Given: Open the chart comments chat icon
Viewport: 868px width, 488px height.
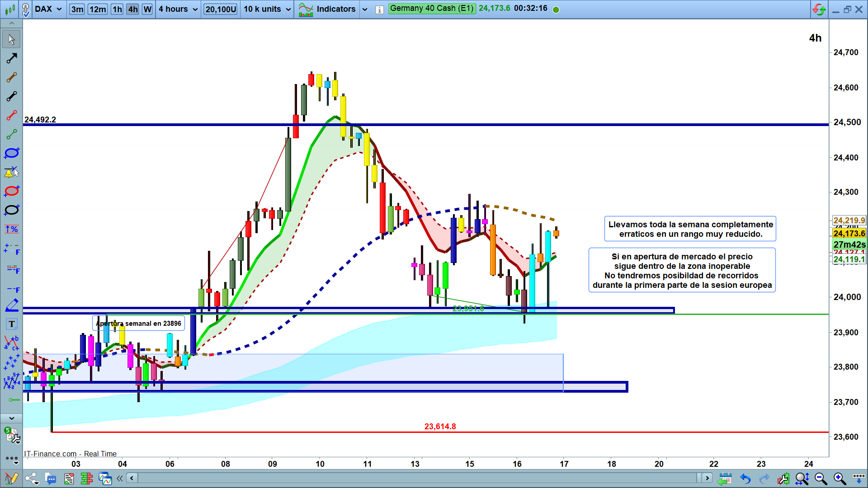Looking at the screenshot, I should point(51,479).
